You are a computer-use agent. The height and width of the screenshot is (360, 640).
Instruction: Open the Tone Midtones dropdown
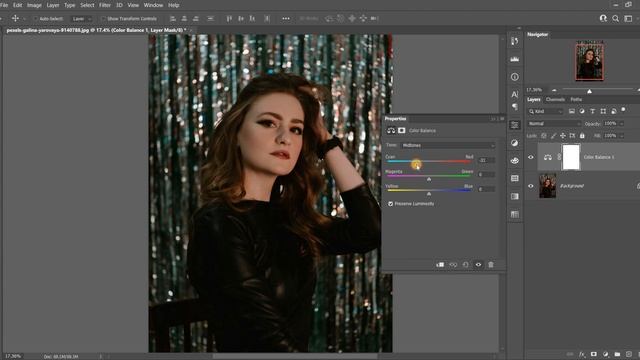click(x=448, y=145)
